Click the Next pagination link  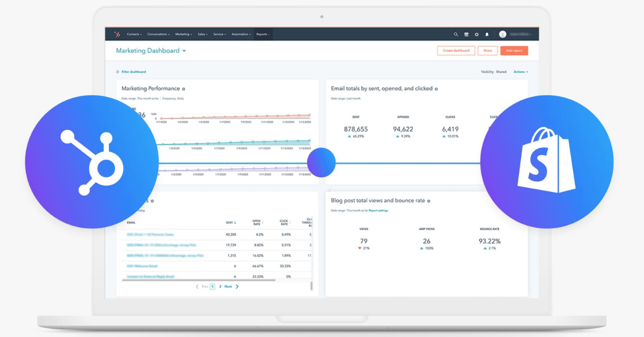click(x=228, y=287)
